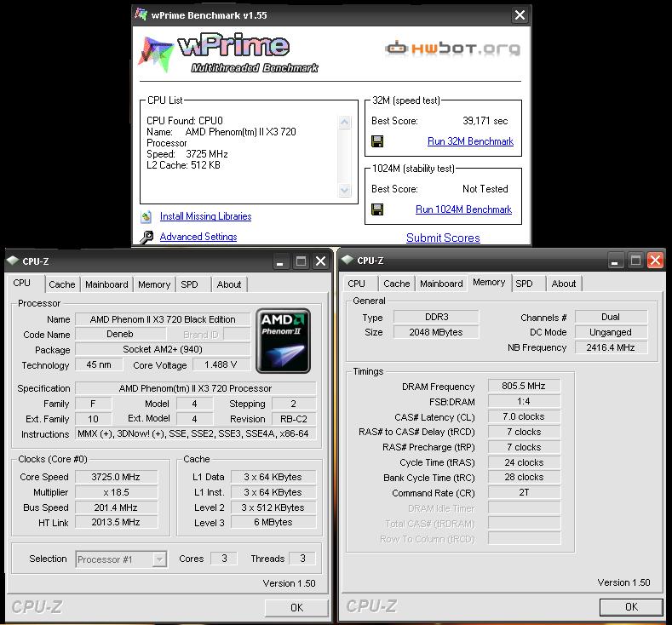This screenshot has width=672, height=625.
Task: Click the Revision field RB-C2
Action: [294, 419]
